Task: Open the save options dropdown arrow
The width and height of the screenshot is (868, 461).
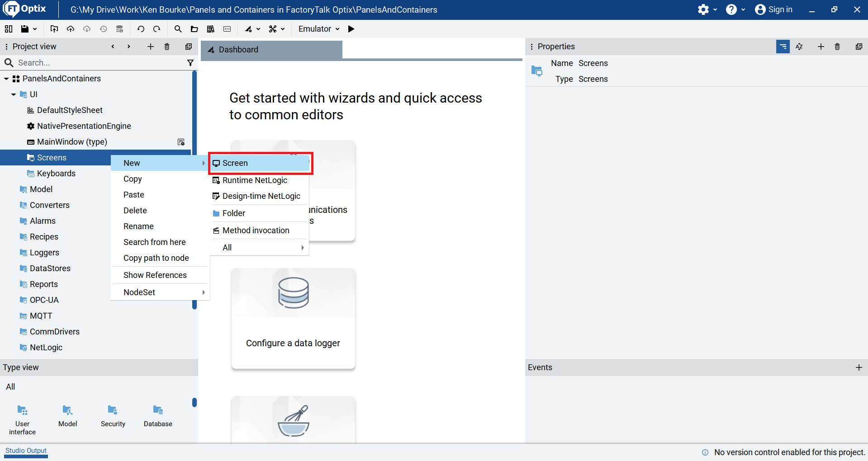Action: 35,29
